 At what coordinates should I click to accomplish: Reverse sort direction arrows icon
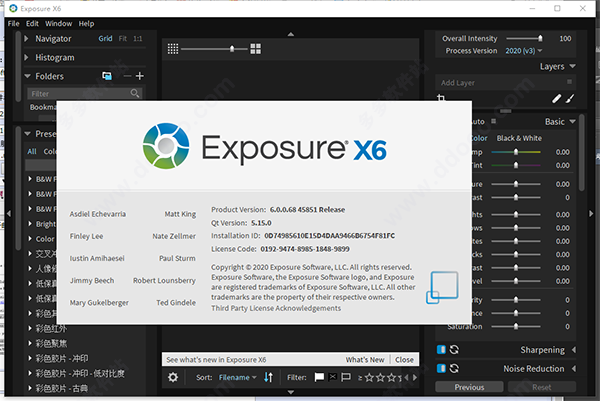click(269, 377)
